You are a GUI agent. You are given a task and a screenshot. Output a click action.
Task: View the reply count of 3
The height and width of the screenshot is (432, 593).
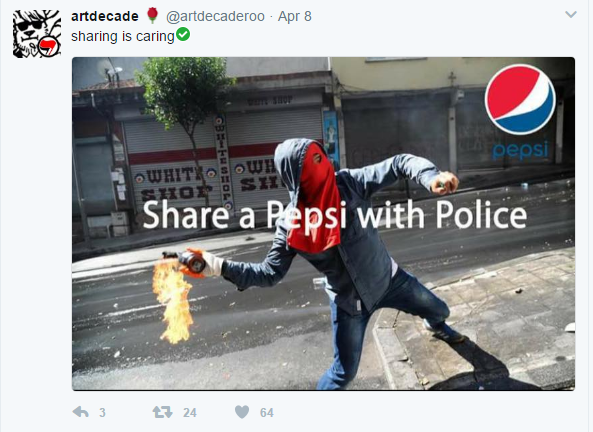(102, 412)
